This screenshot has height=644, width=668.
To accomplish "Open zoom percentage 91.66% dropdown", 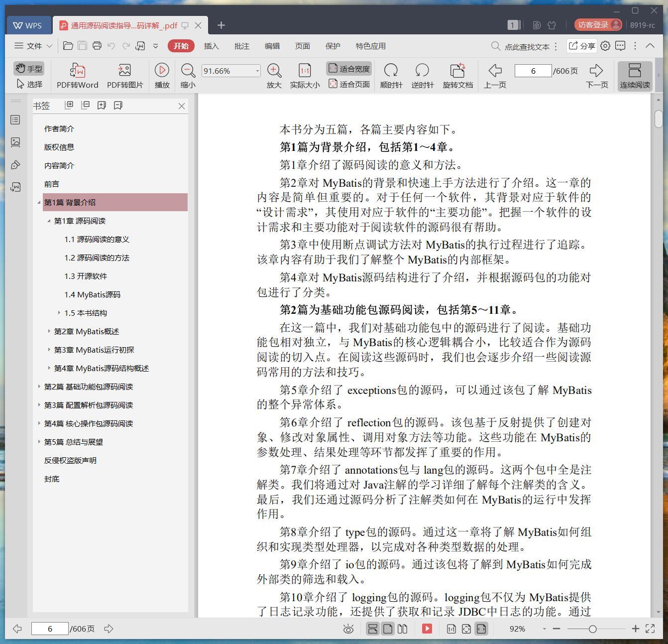I will [257, 71].
